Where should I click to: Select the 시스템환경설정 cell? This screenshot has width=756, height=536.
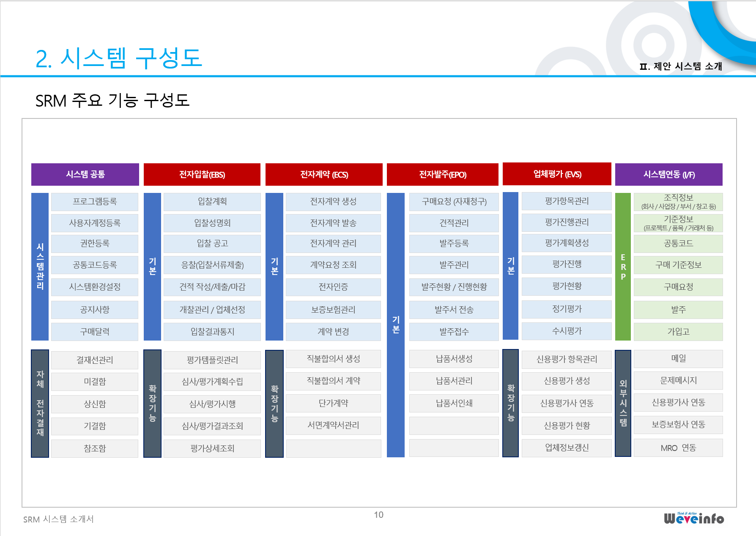tap(95, 287)
